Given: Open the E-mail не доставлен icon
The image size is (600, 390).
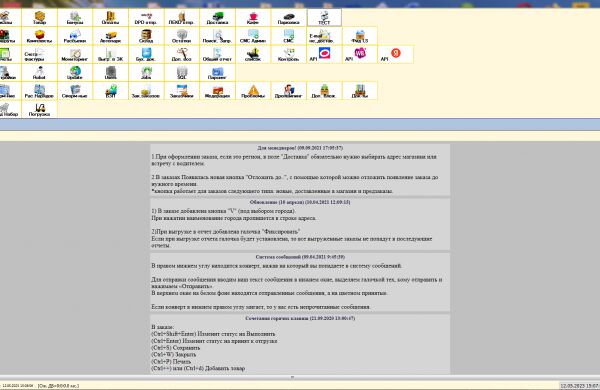Looking at the screenshot, I should point(324,36).
